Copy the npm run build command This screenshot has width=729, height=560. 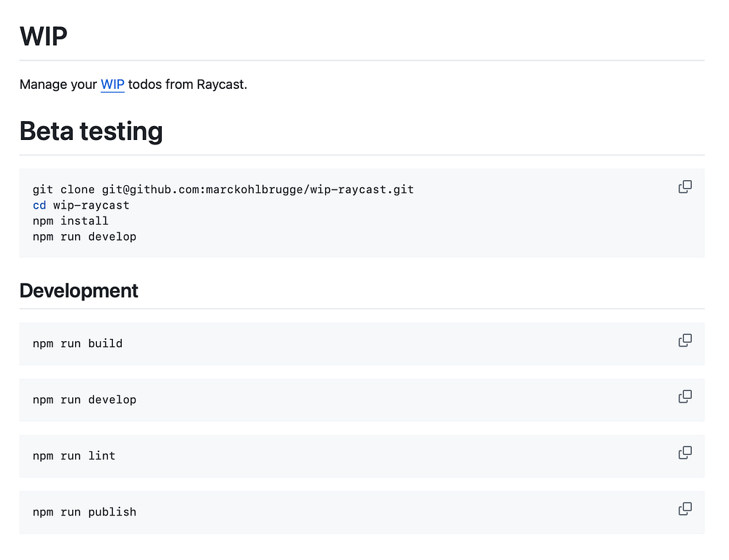point(685,341)
